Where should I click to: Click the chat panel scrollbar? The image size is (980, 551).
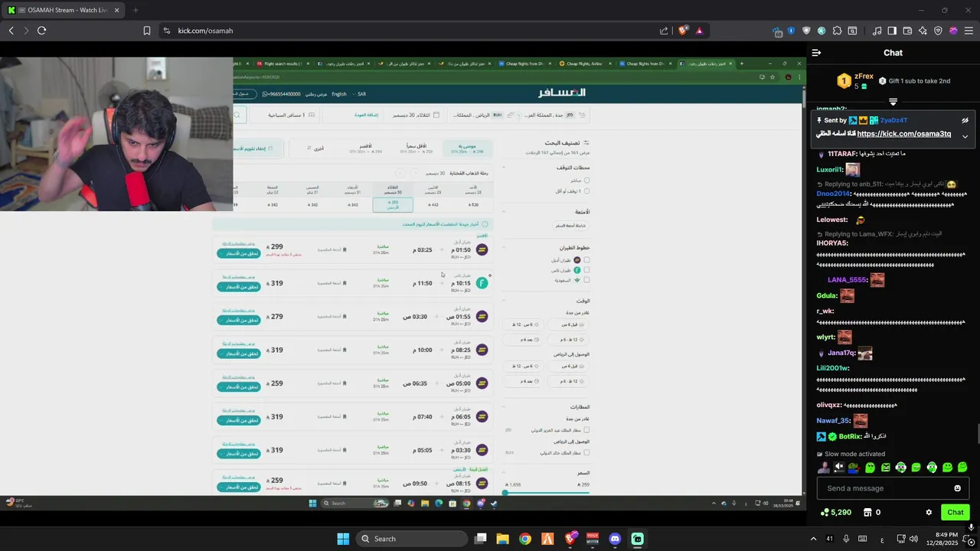click(x=977, y=434)
